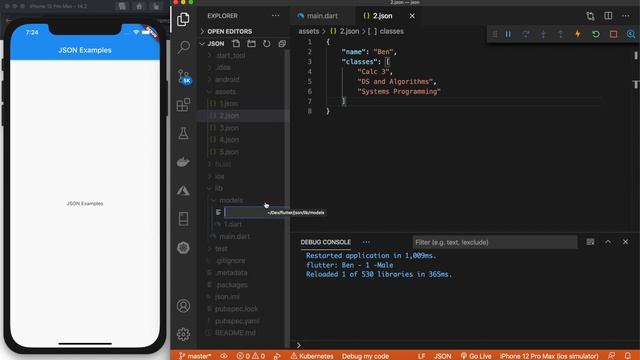Click the master branch status bar item
Viewport: 640px width, 360px height.
tap(195, 356)
